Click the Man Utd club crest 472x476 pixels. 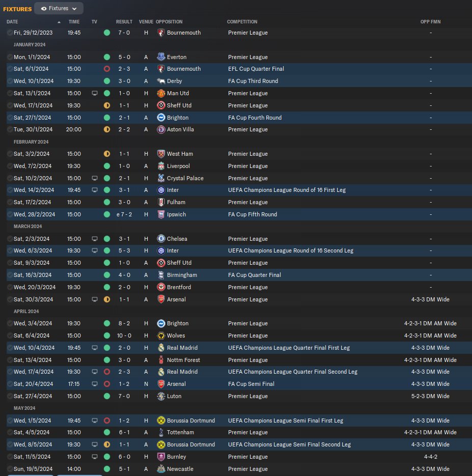[x=161, y=93]
